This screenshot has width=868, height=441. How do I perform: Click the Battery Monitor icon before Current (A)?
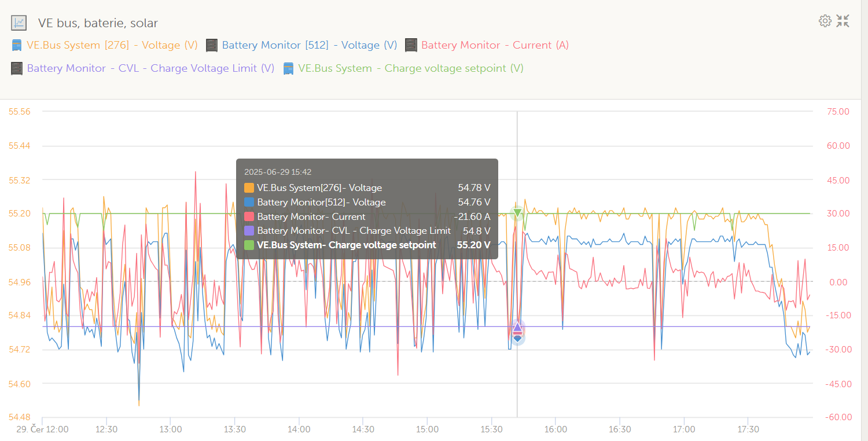pyautogui.click(x=411, y=45)
